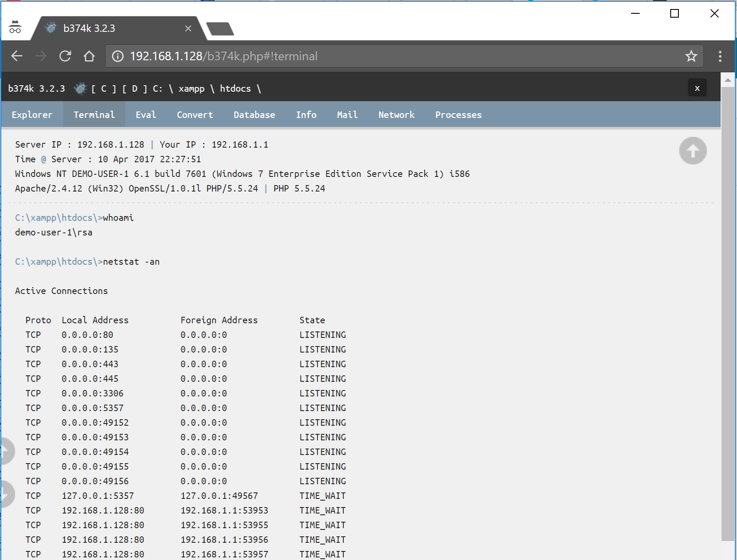The height and width of the screenshot is (560, 737).
Task: Open the [D] drive link
Action: pyautogui.click(x=134, y=88)
